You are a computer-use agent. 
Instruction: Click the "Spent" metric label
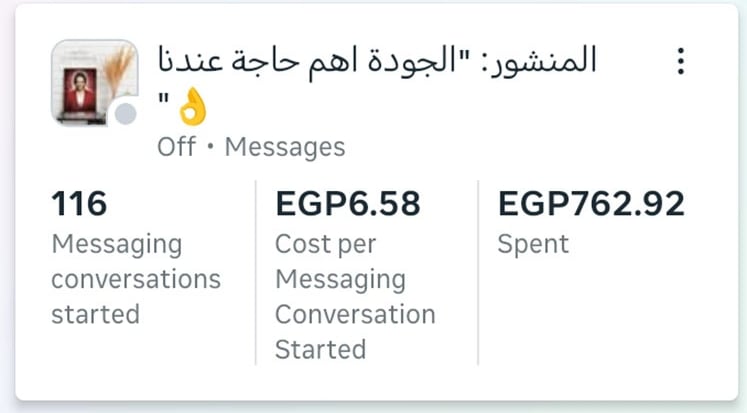(x=533, y=244)
